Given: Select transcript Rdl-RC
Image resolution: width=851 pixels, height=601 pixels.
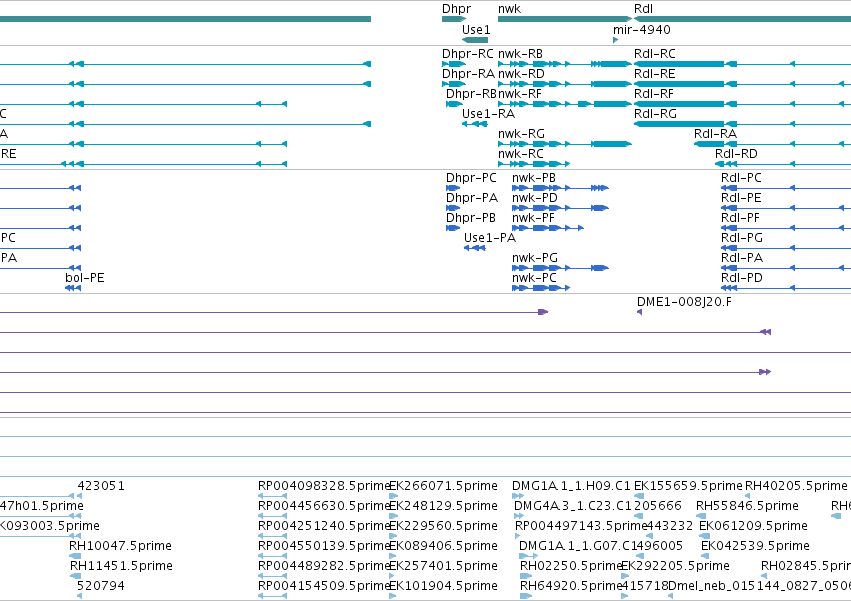Looking at the screenshot, I should (x=742, y=64).
